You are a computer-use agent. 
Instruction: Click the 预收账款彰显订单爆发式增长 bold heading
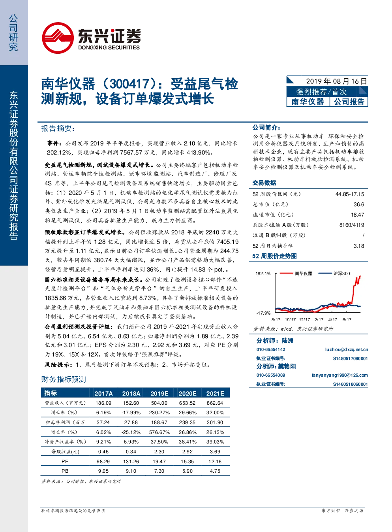(x=85, y=232)
